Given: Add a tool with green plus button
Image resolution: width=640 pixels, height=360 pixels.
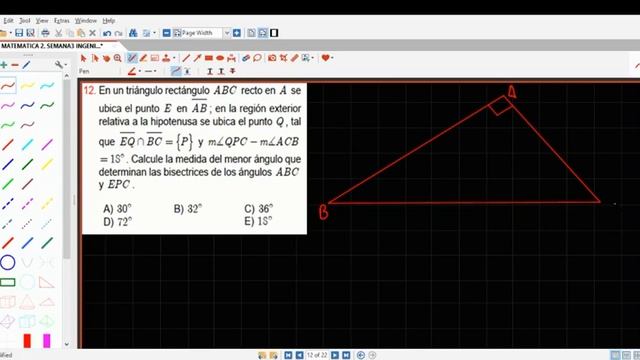Looking at the screenshot, I should [x=4, y=64].
